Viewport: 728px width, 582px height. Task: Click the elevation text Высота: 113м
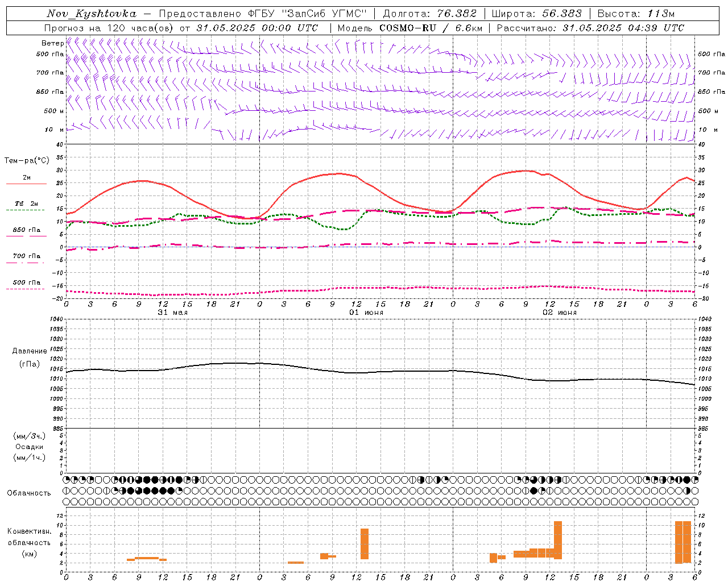[636, 14]
